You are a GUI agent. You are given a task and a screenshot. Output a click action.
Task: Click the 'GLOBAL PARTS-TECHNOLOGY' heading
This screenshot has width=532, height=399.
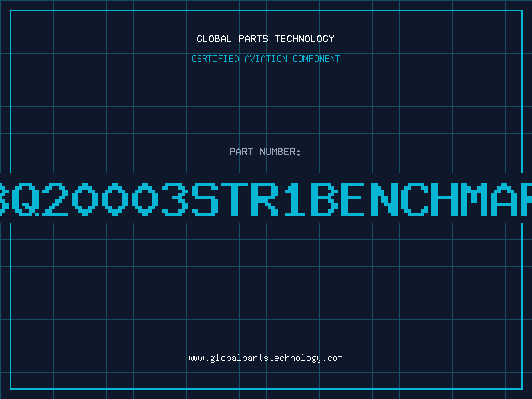click(x=265, y=39)
